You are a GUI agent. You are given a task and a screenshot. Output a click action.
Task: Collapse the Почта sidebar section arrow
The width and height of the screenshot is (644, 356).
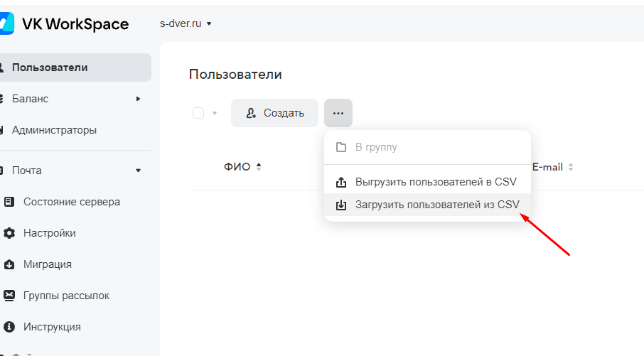point(138,171)
